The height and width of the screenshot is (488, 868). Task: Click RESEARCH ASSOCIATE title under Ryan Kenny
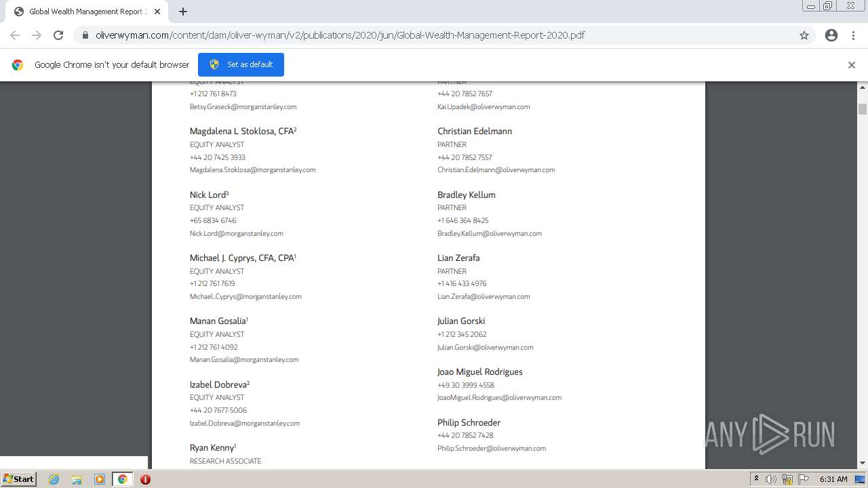tap(225, 461)
